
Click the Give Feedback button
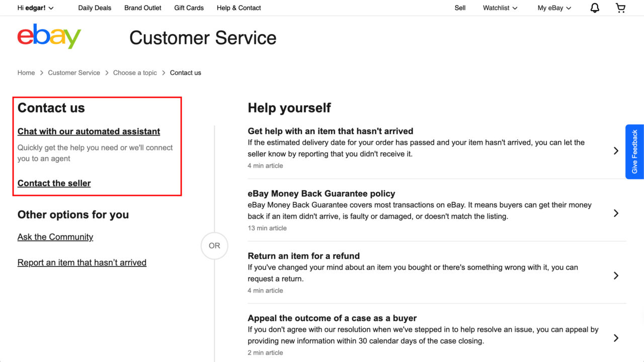coord(635,151)
